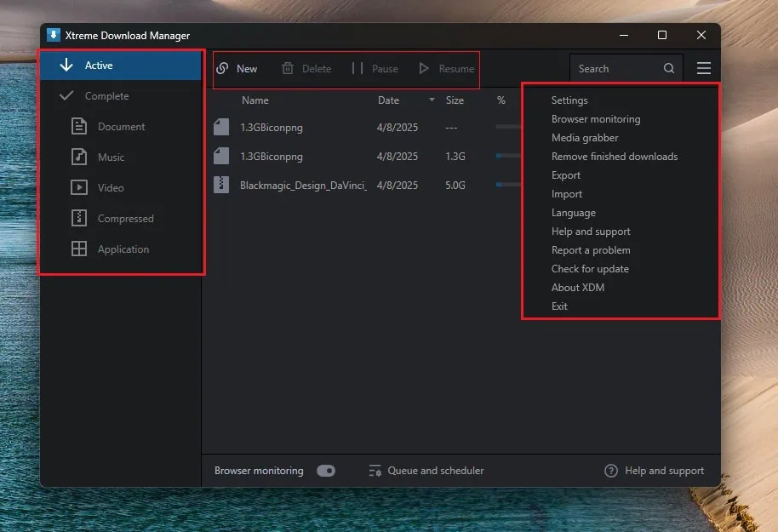Select the Complete category label

pos(106,96)
